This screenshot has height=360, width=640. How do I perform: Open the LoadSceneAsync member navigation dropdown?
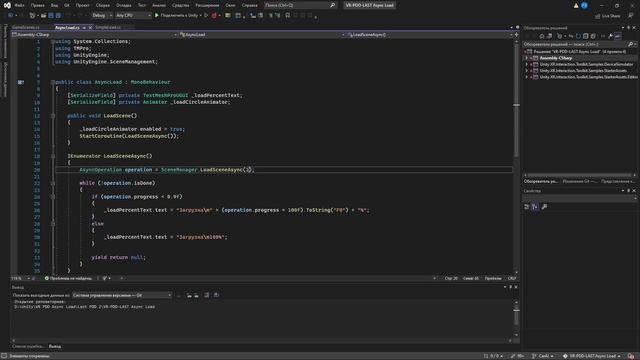[x=429, y=35]
